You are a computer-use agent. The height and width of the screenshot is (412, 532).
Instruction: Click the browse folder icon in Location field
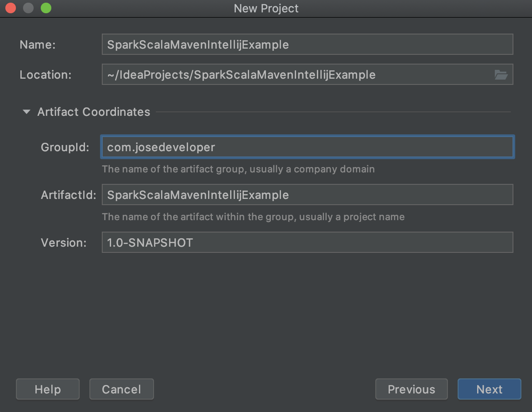click(501, 75)
